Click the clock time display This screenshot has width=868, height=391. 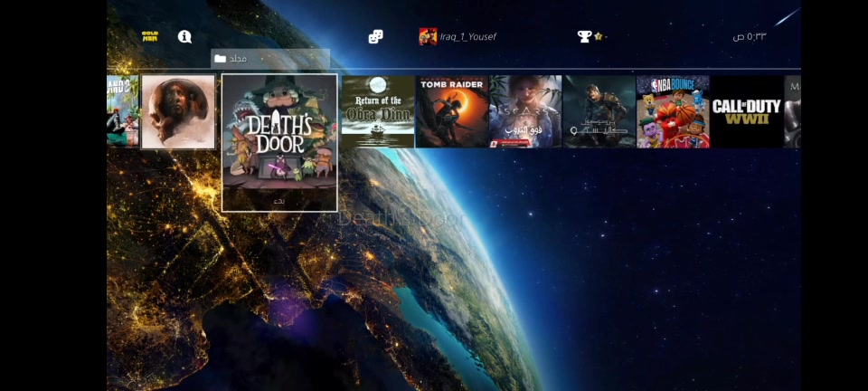point(749,37)
